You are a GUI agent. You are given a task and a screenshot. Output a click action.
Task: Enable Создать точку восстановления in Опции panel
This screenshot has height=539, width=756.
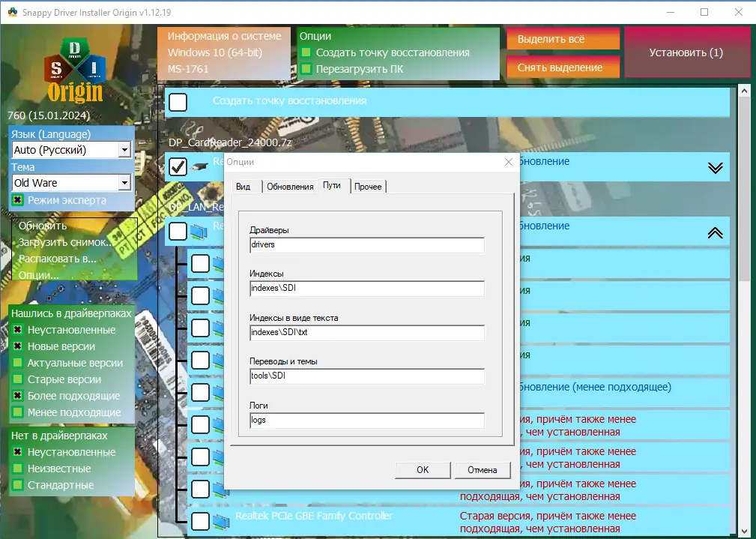coord(306,52)
